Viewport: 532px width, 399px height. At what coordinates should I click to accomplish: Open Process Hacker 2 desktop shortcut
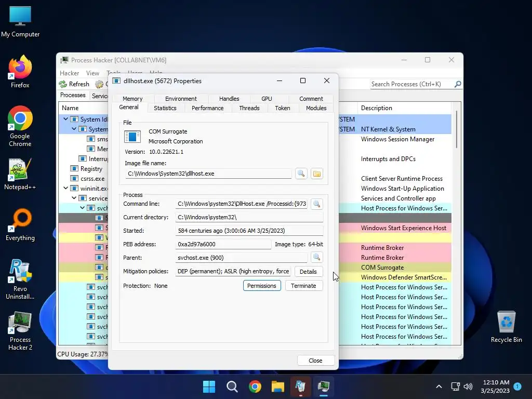[x=20, y=331]
